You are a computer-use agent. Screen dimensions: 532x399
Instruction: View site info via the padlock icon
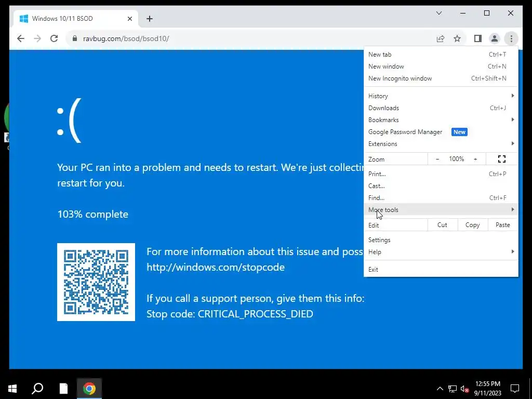click(x=75, y=38)
